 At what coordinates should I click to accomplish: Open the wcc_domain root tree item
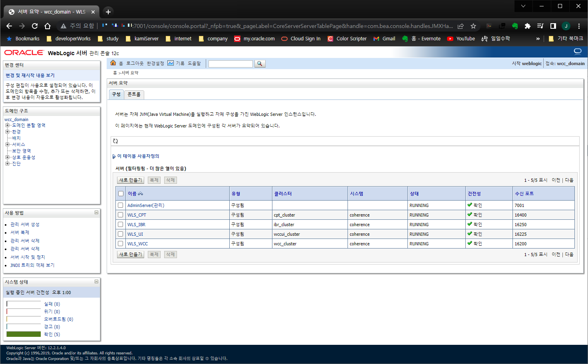(16, 119)
